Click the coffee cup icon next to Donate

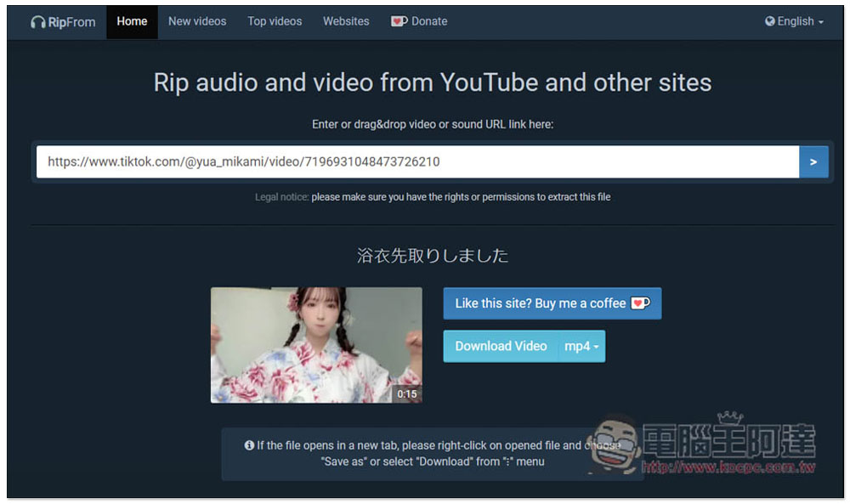pyautogui.click(x=399, y=21)
